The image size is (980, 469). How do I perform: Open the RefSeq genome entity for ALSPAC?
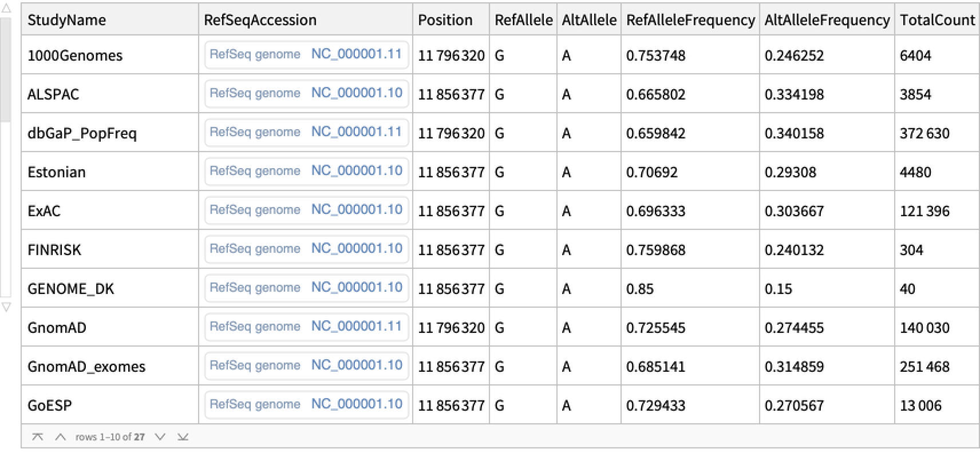coord(306,94)
